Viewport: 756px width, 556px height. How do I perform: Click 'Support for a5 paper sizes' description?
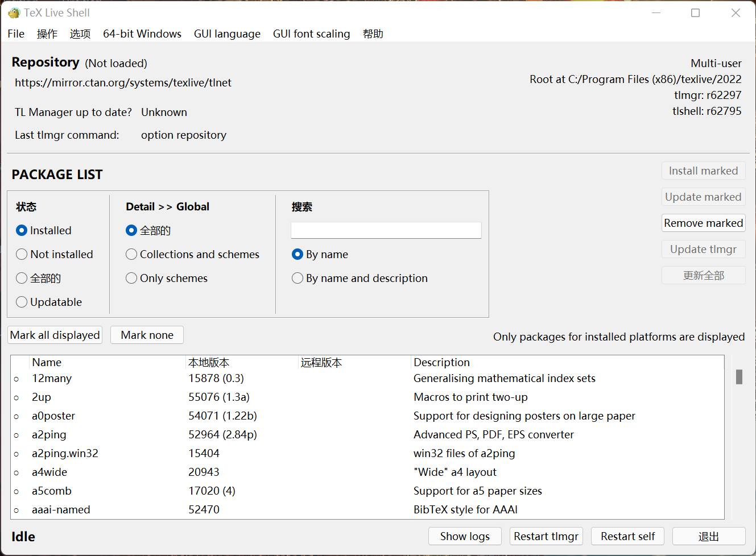pyautogui.click(x=478, y=491)
